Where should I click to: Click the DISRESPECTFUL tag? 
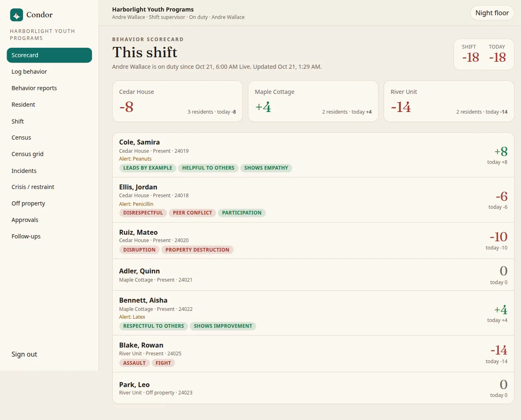coord(143,213)
